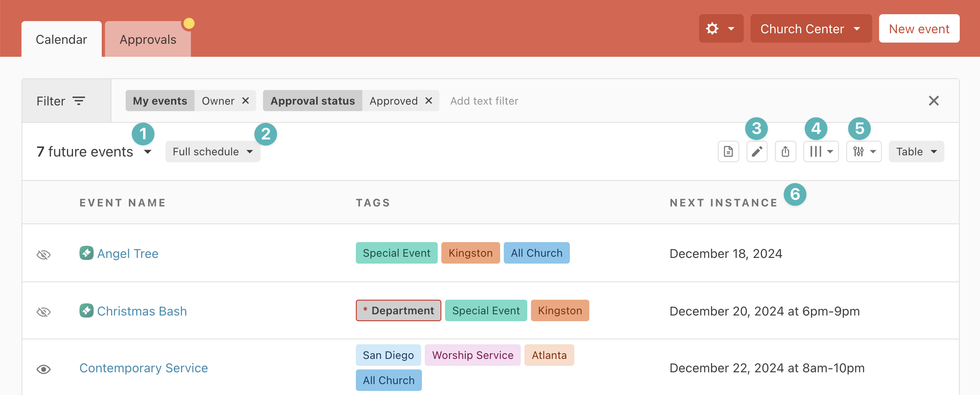Remove the Approved status filter chip

429,101
